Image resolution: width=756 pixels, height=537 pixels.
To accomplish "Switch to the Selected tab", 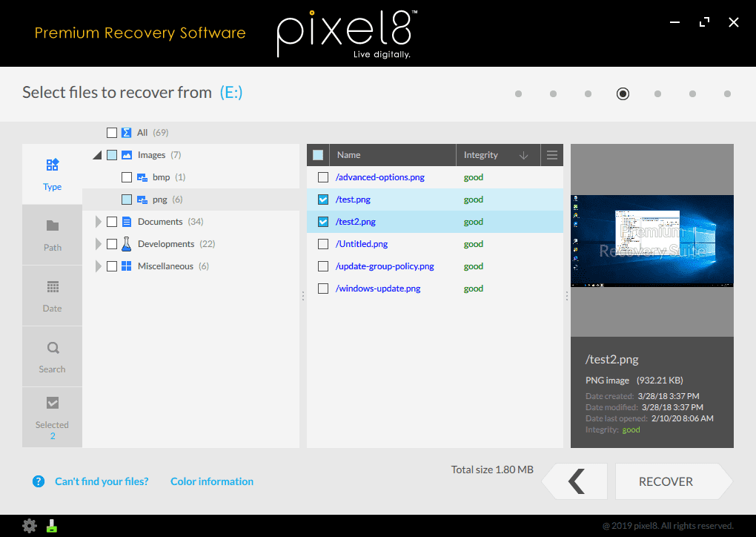I will 52,418.
